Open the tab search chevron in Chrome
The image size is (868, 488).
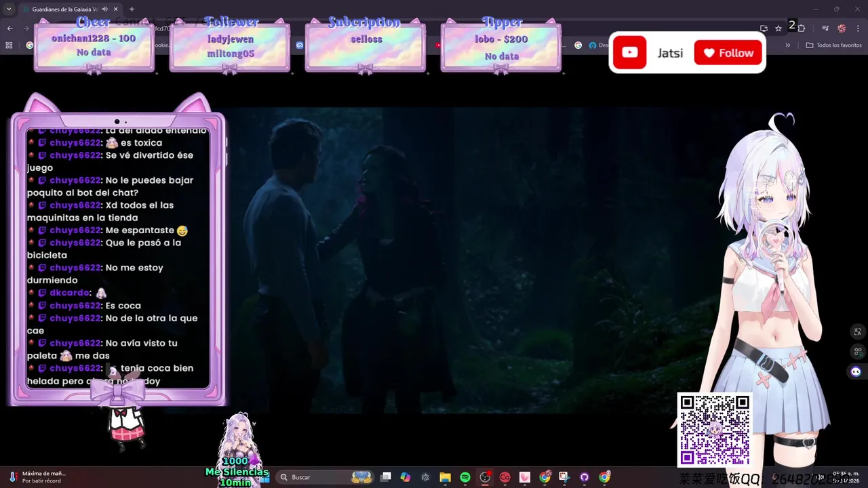point(9,9)
